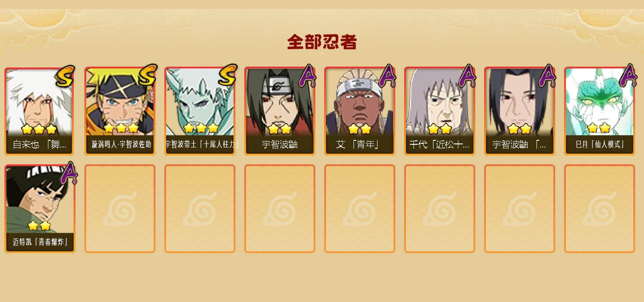Click the A rank badge on 迈特凯

(68, 173)
